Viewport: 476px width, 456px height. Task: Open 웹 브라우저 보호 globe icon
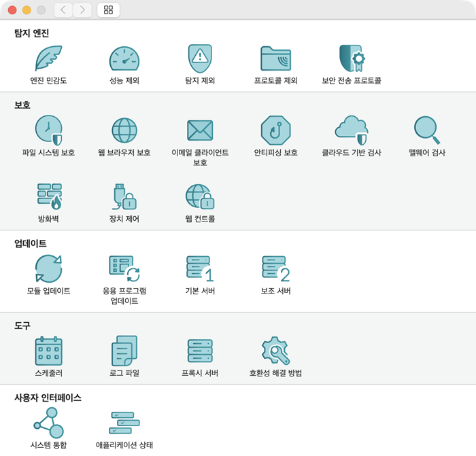tap(124, 130)
